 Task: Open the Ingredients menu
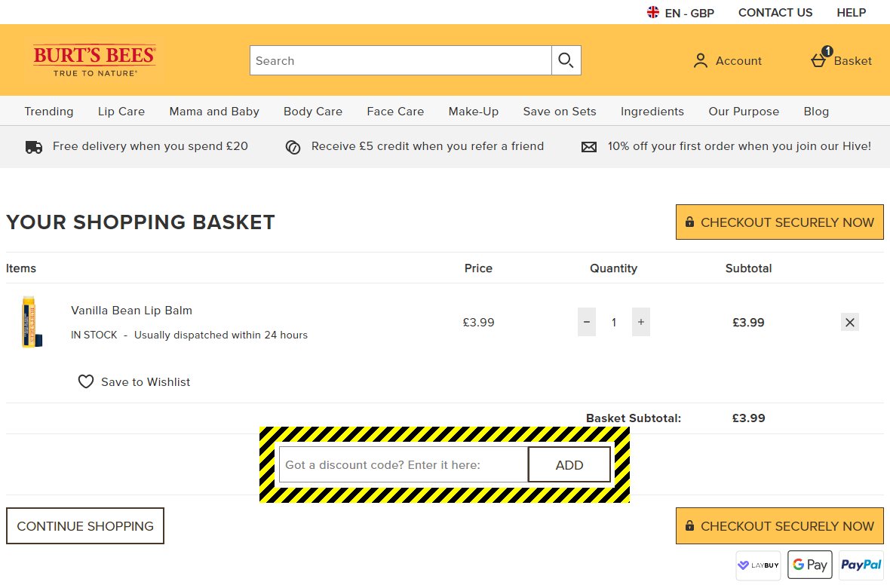(x=652, y=112)
